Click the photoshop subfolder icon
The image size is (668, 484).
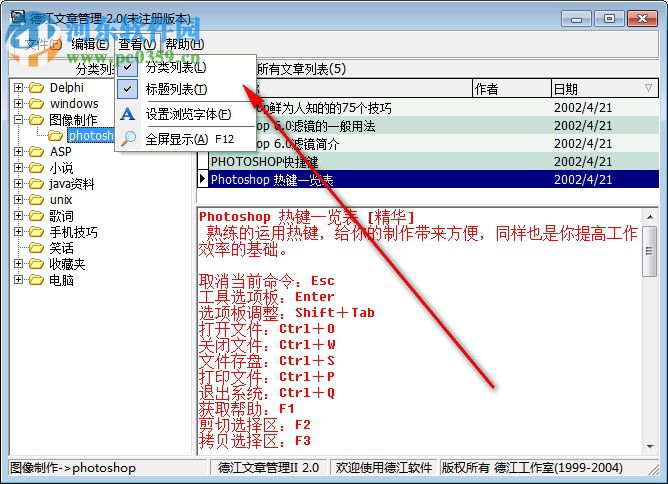pyautogui.click(x=55, y=135)
